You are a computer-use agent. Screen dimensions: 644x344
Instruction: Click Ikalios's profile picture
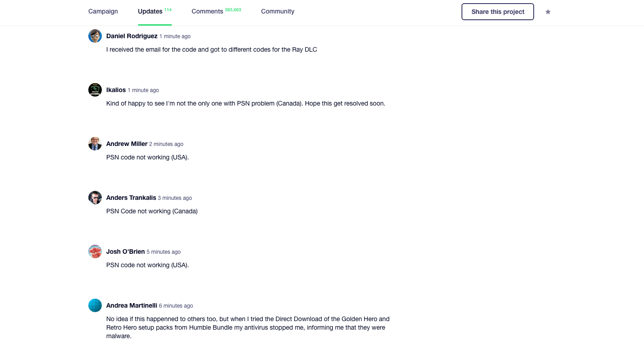(x=95, y=90)
